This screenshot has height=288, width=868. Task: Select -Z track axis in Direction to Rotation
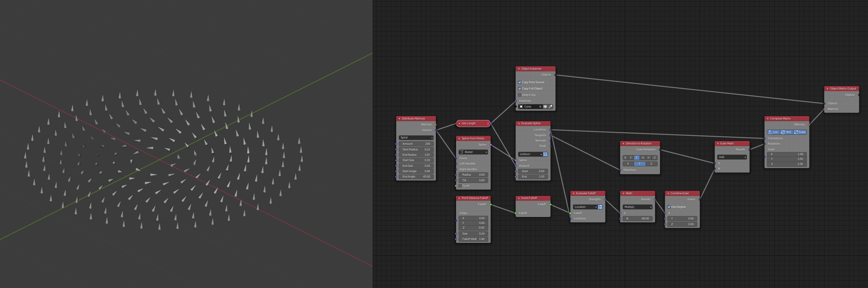(x=654, y=158)
